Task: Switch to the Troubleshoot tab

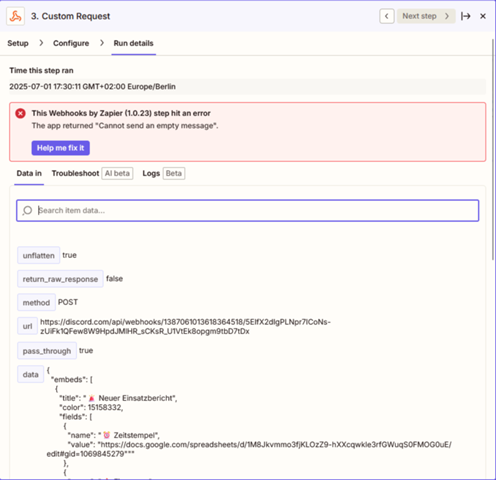Action: pyautogui.click(x=75, y=173)
